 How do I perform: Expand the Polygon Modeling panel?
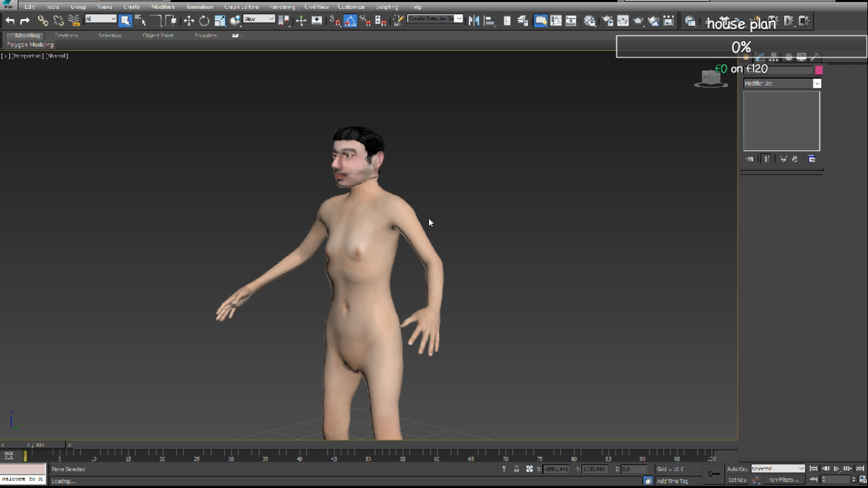pyautogui.click(x=30, y=45)
